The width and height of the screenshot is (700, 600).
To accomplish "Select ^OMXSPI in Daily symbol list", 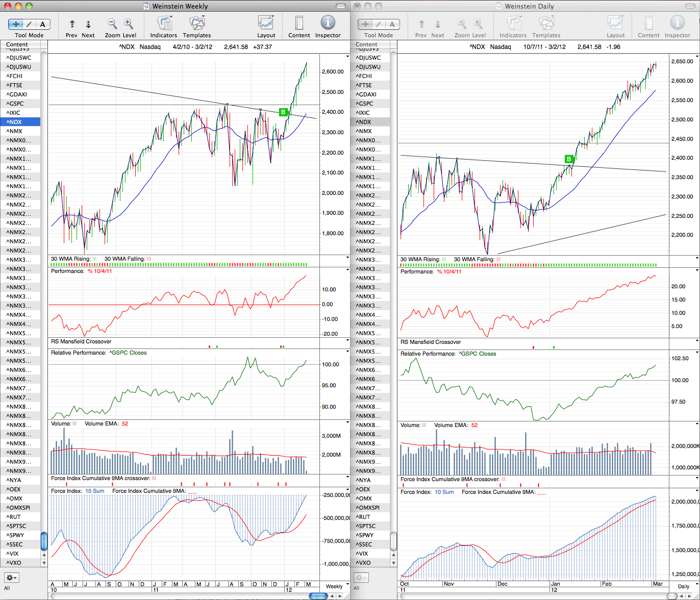I will pyautogui.click(x=371, y=508).
